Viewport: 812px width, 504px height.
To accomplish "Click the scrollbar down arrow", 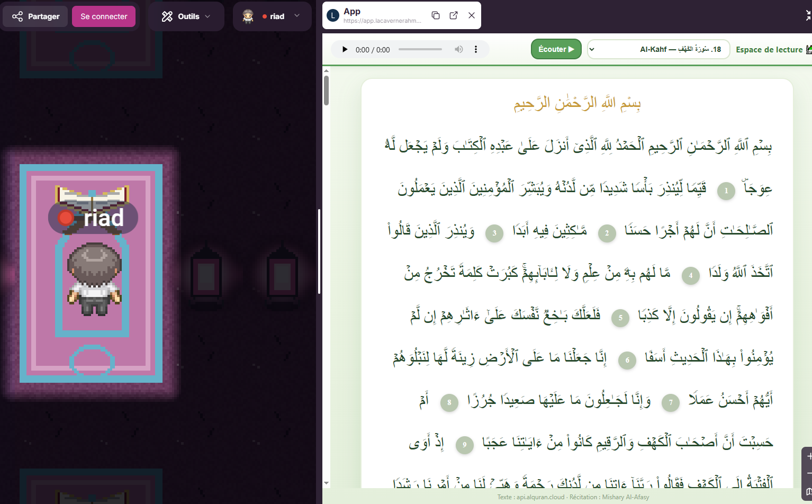I will click(x=326, y=483).
